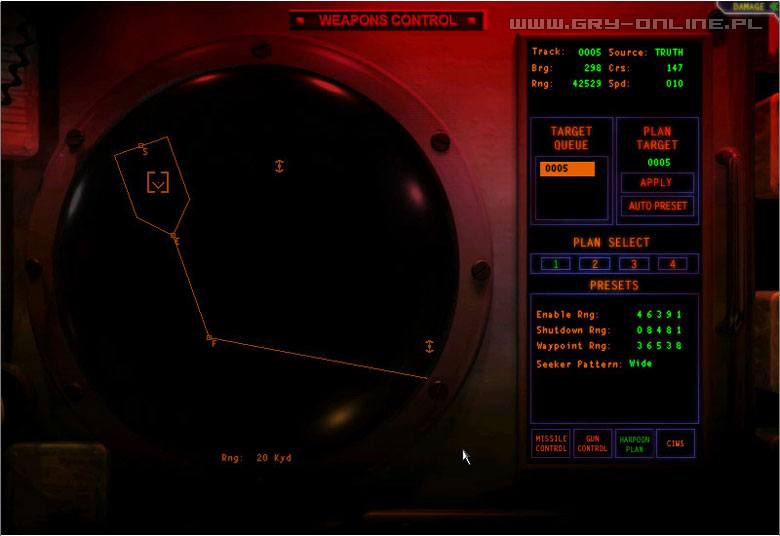Click the AUTO PRESET button
The width and height of the screenshot is (780, 536).
click(x=657, y=206)
